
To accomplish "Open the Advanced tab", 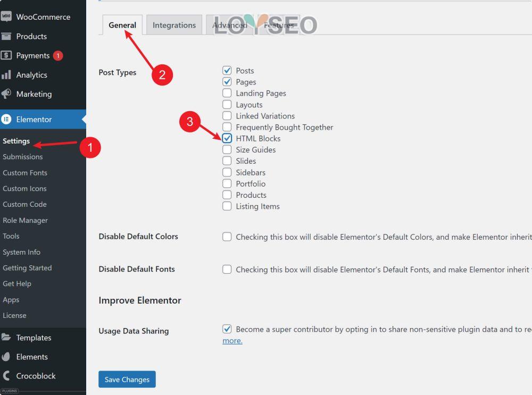I will pyautogui.click(x=230, y=25).
